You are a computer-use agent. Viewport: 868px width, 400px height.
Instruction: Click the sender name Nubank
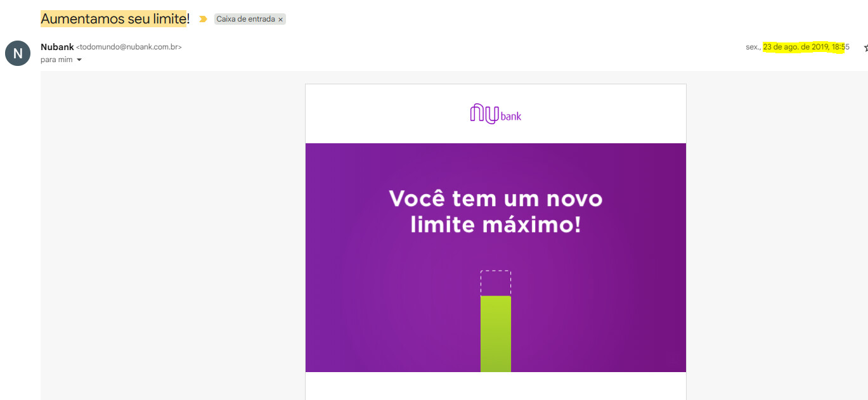click(x=57, y=47)
